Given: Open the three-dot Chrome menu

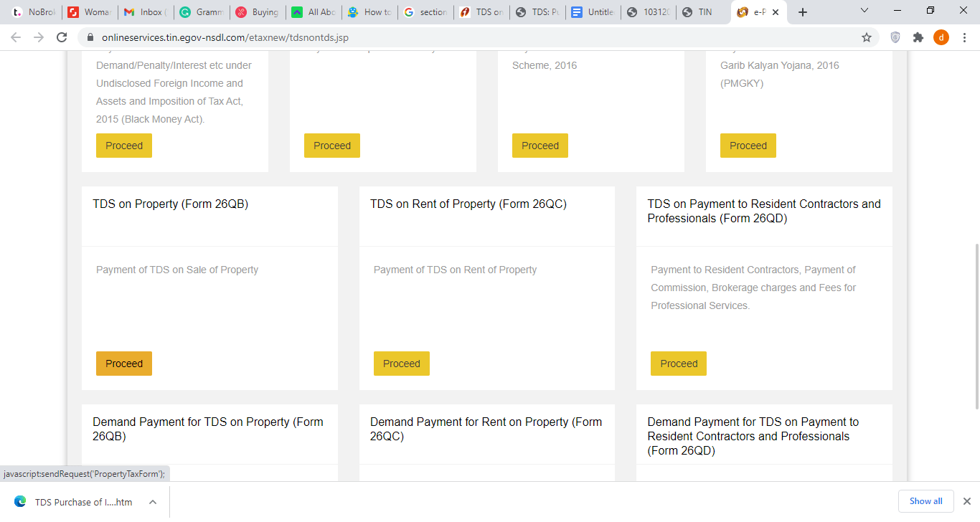Looking at the screenshot, I should [965, 37].
